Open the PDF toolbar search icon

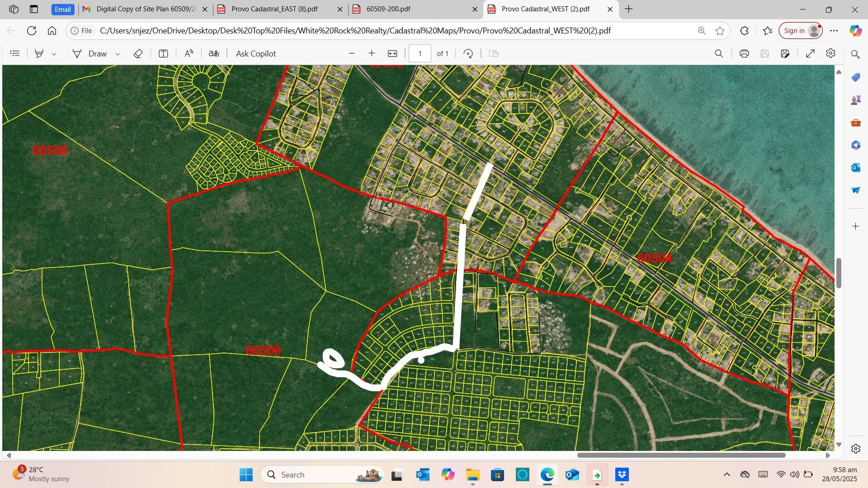(719, 54)
